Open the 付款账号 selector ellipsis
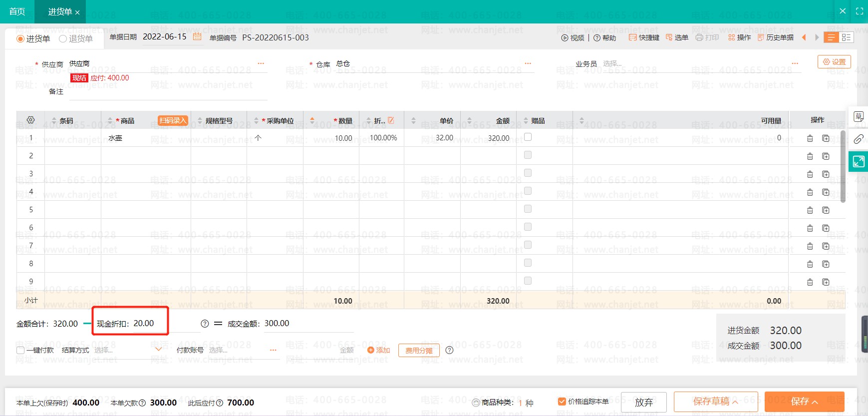The height and width of the screenshot is (416, 868). (273, 350)
